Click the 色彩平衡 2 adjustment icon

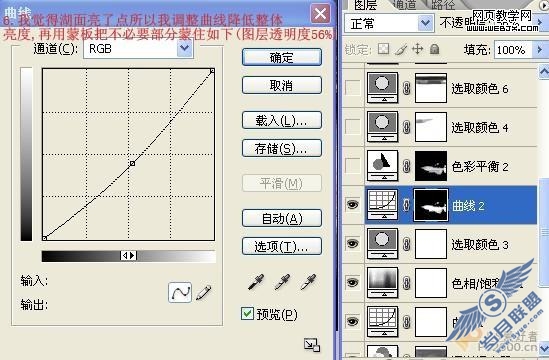(382, 166)
